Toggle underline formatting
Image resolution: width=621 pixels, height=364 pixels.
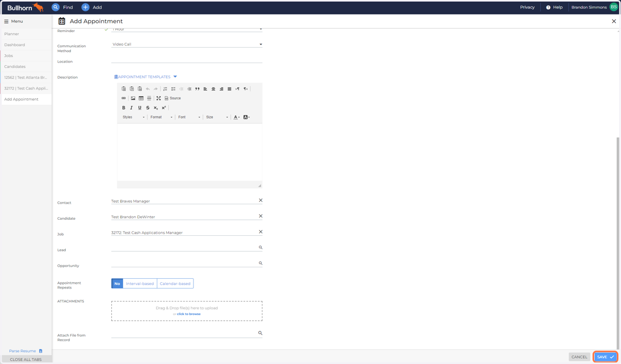coord(140,108)
